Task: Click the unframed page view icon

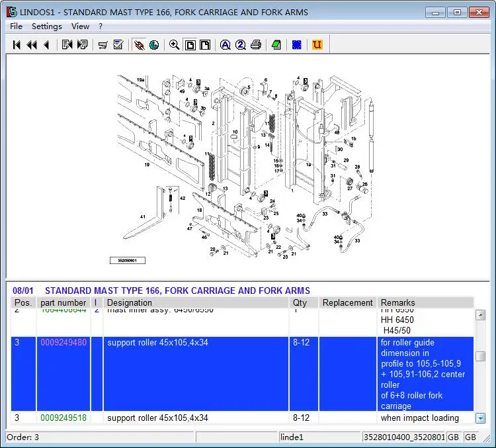Action: (x=205, y=45)
